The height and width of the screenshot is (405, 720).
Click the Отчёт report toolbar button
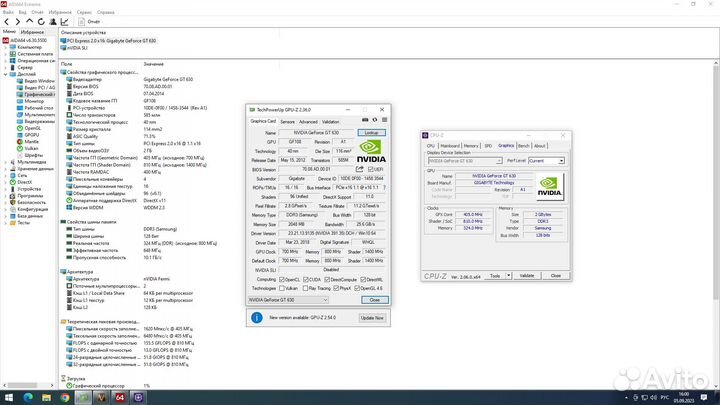pyautogui.click(x=90, y=22)
